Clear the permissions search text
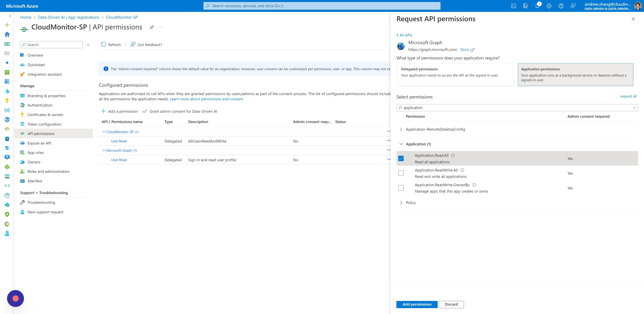Screen dimensions: 644x314 click(634, 108)
